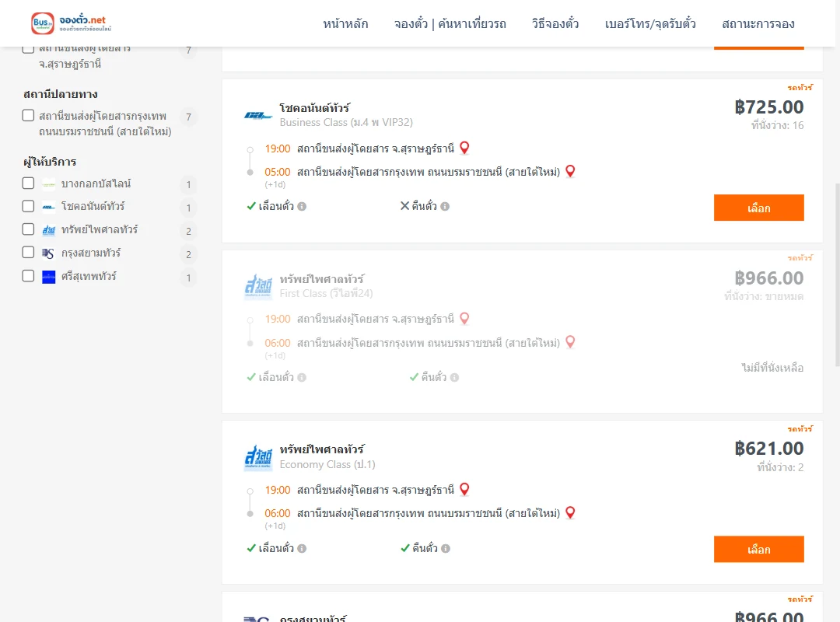Click เลือก for the ฿621.00 trip
The height and width of the screenshot is (622, 840).
758,549
